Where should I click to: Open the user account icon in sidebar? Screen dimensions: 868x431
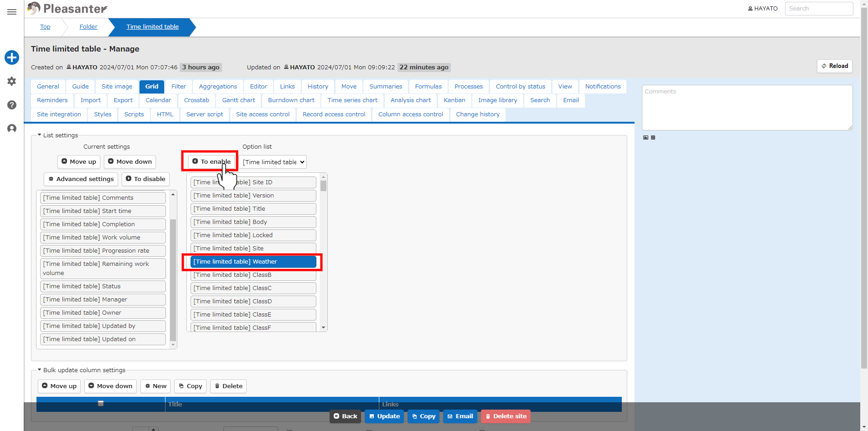tap(12, 129)
